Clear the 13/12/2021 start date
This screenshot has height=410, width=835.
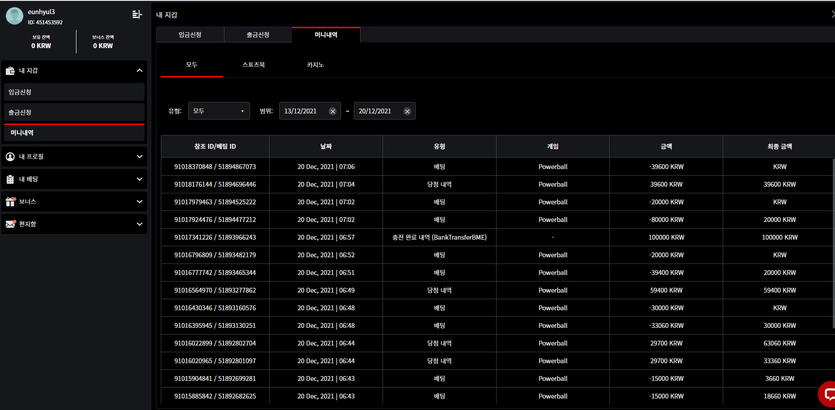(x=332, y=111)
